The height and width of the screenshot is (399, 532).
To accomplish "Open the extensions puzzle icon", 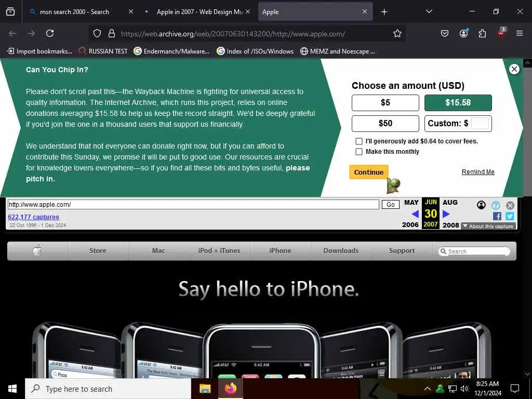I will (482, 33).
